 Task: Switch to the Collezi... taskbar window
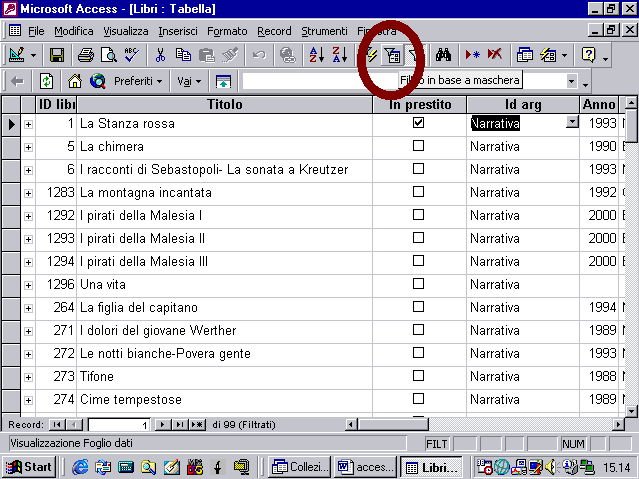pyautogui.click(x=300, y=467)
